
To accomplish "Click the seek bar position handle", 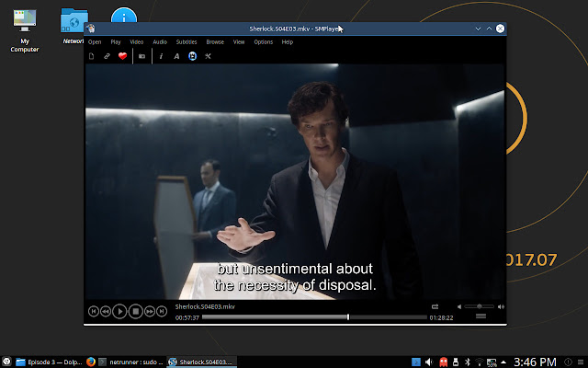I will point(348,317).
